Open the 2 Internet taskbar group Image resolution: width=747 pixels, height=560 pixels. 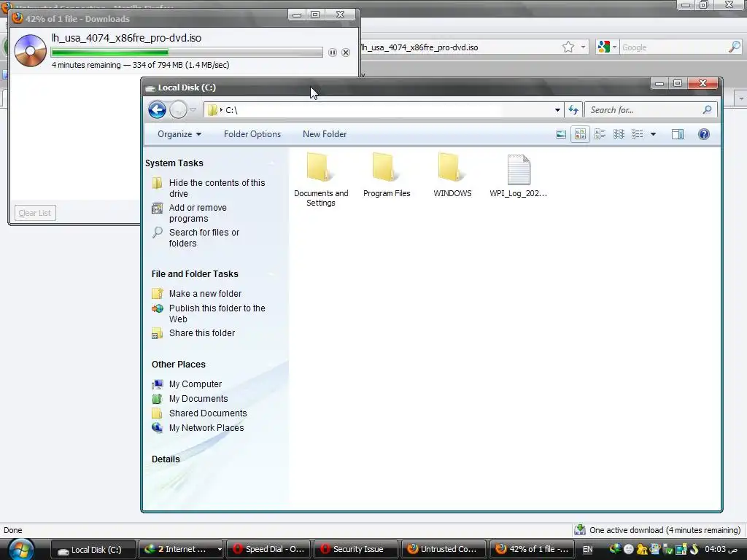(x=182, y=550)
